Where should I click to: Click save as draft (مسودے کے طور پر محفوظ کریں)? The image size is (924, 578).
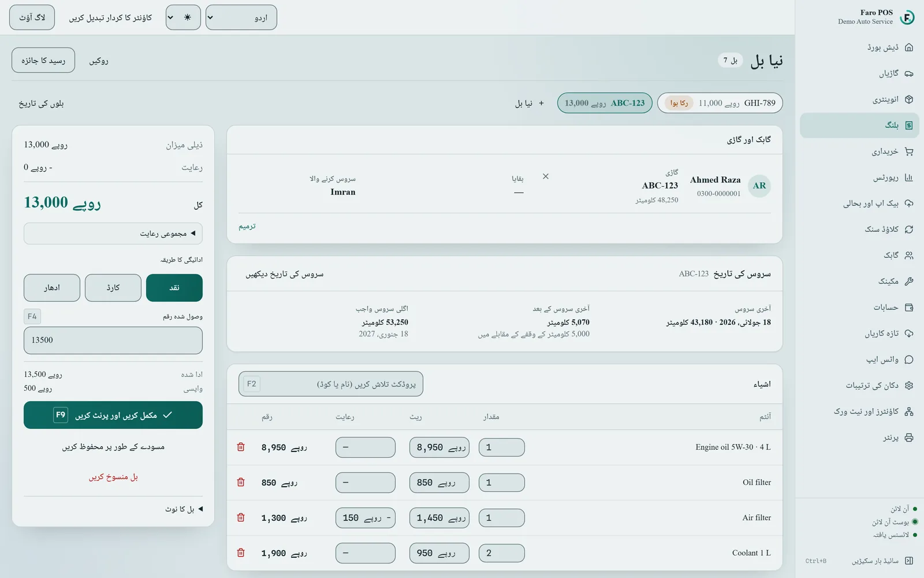click(x=113, y=447)
